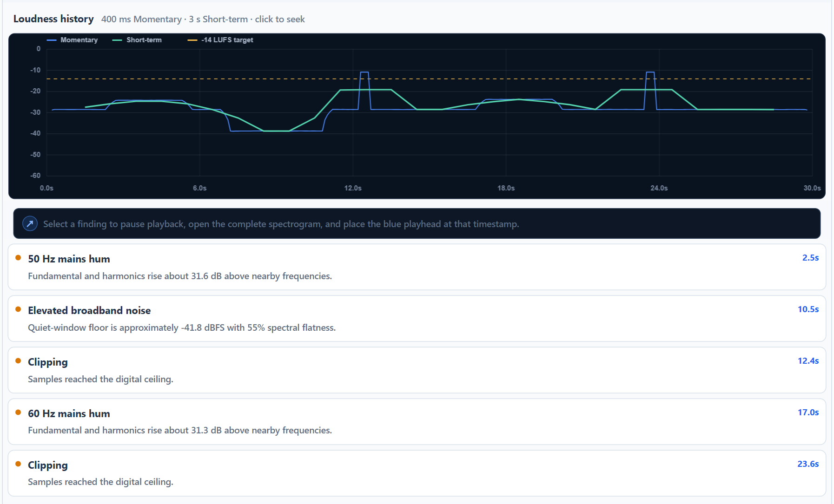Viewport: 834px width, 504px height.
Task: Click the Loudness history heading
Action: click(53, 19)
